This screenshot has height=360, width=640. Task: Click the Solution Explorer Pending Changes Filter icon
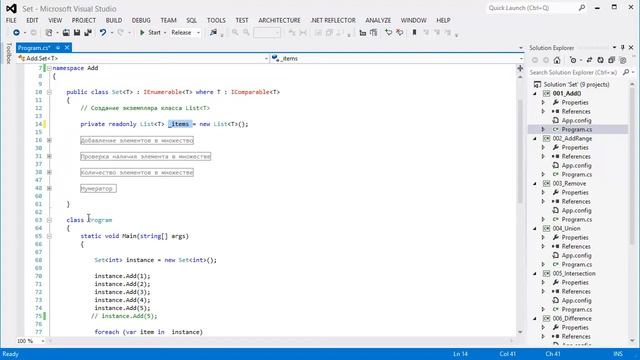(x=573, y=60)
